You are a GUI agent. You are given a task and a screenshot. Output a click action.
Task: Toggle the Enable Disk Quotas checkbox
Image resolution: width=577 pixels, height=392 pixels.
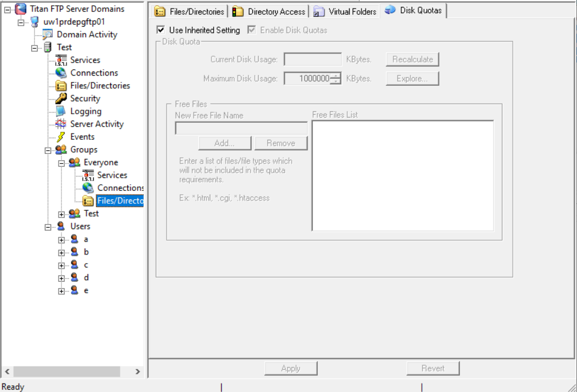(x=252, y=30)
